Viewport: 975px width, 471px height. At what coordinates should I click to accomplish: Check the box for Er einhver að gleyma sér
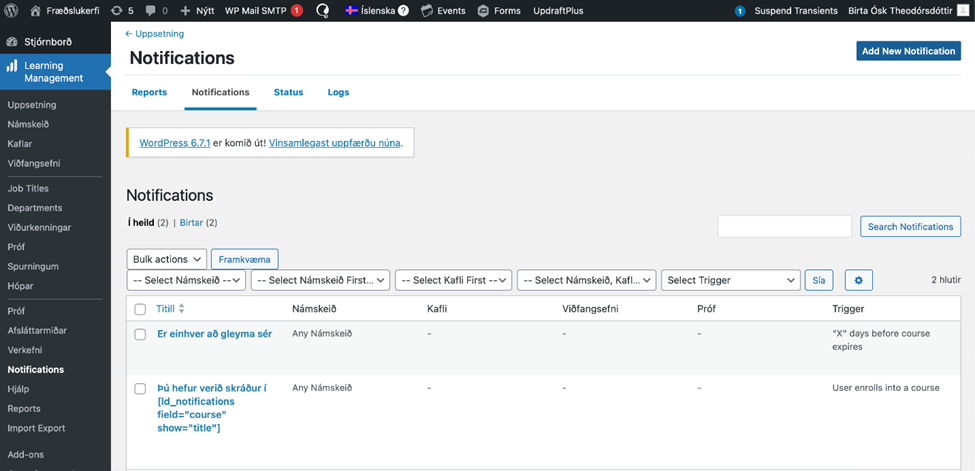coord(140,334)
